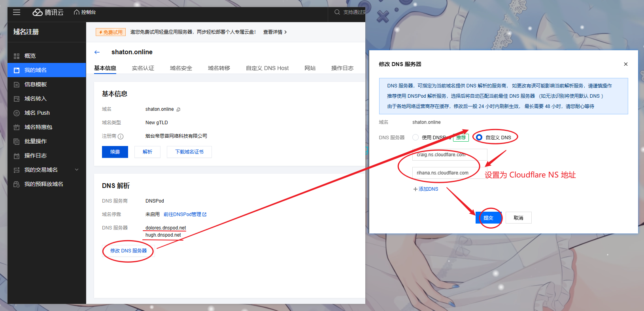
Task: Switch to the 基本信息 tab
Action: click(x=105, y=68)
